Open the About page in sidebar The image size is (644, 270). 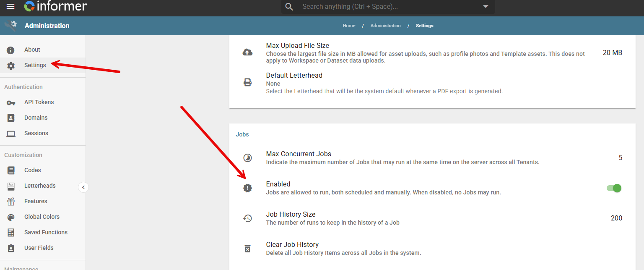click(32, 50)
